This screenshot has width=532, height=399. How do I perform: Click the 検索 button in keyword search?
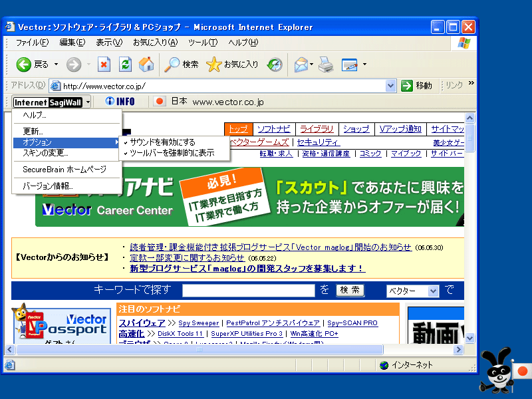[350, 290]
